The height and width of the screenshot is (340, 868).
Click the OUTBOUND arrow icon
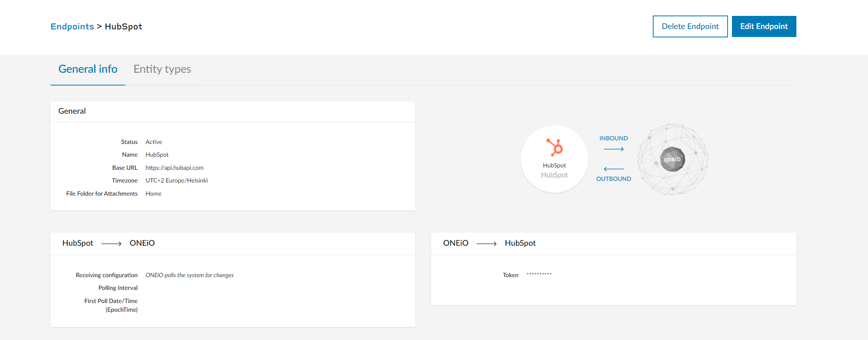(x=613, y=169)
